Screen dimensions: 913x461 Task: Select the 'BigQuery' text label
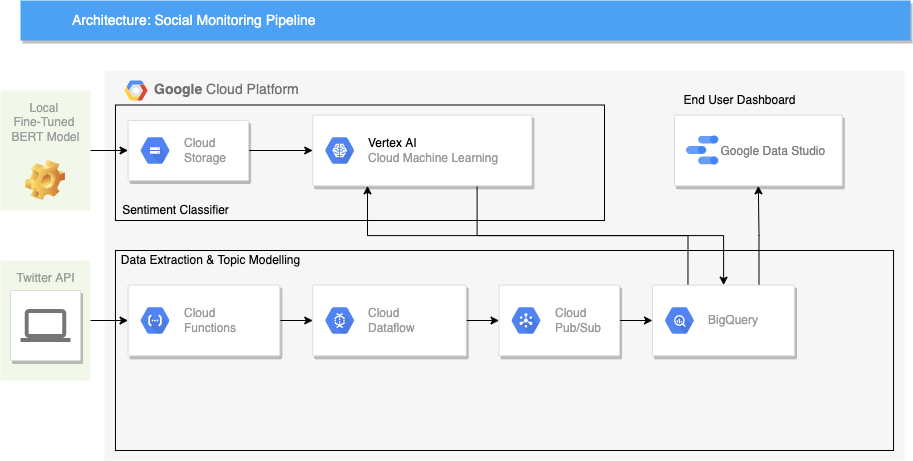pos(732,320)
